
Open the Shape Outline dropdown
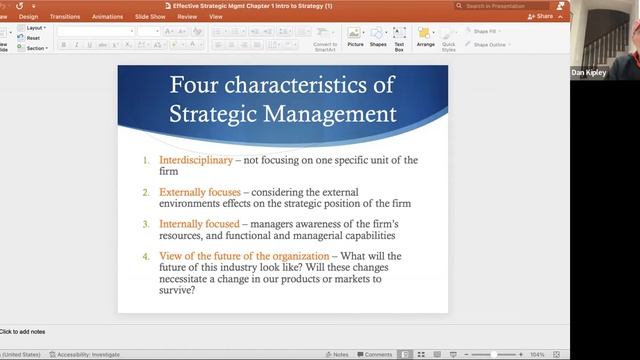click(488, 44)
